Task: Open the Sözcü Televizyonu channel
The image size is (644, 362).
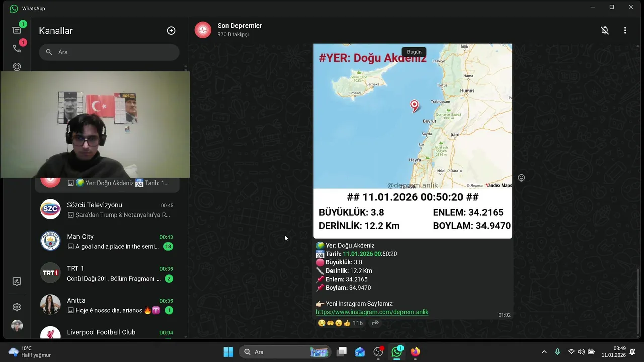Action: pos(107,210)
